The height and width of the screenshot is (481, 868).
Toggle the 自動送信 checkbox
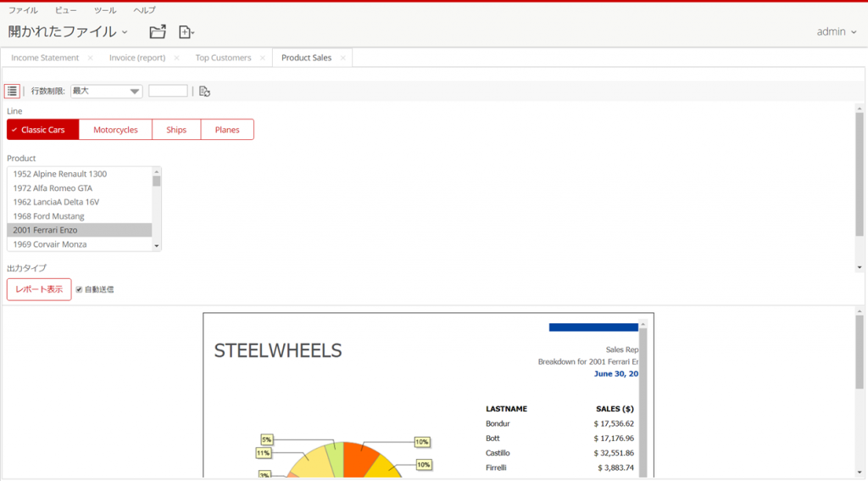pos(79,289)
